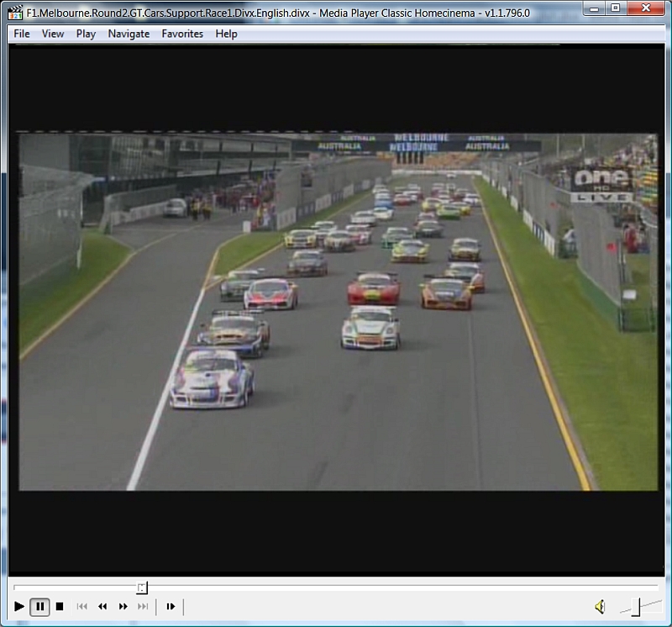Click the Media Player Classic title bar icon

tap(15, 13)
